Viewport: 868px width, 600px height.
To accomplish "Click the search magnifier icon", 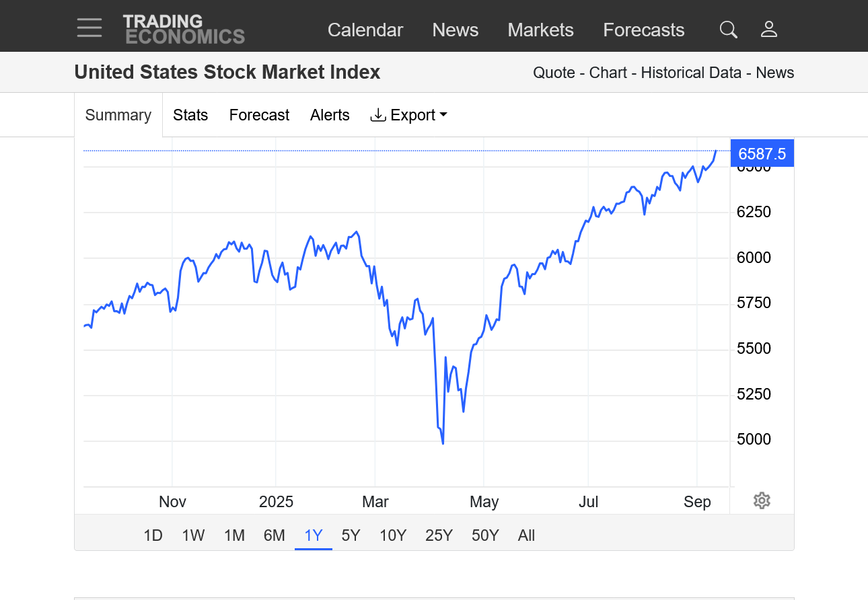I will [x=728, y=30].
